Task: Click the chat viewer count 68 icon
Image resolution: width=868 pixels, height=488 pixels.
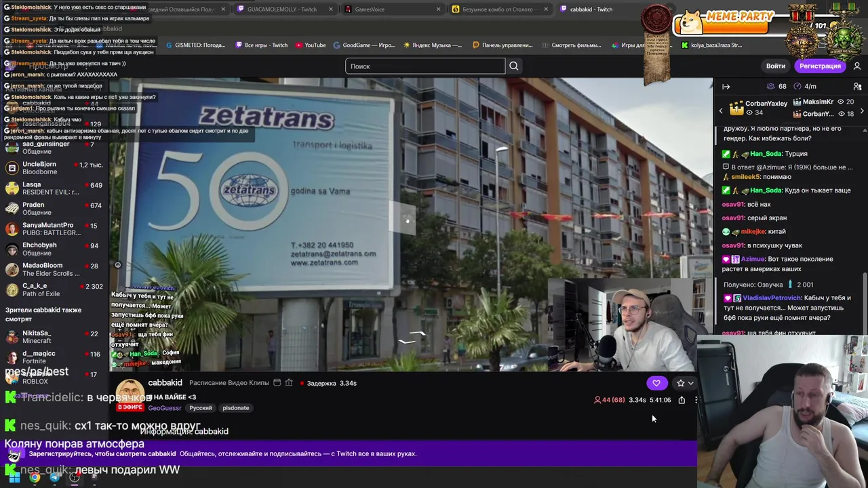Action: (776, 87)
